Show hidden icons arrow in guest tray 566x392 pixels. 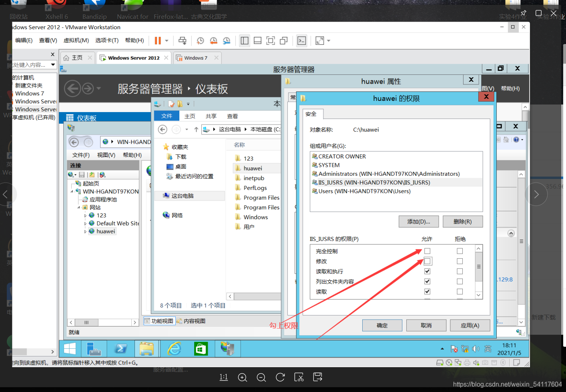point(442,349)
